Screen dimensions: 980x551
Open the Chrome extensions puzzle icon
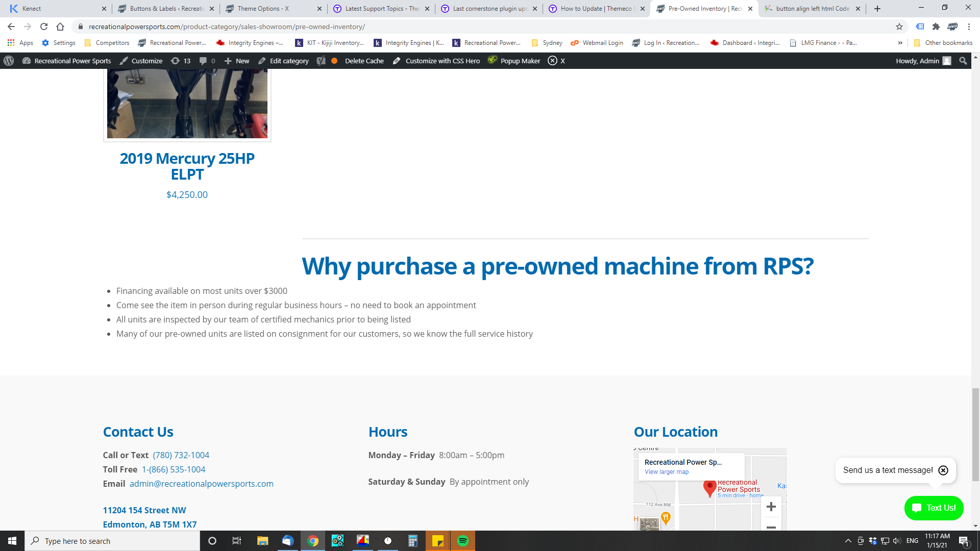(936, 27)
